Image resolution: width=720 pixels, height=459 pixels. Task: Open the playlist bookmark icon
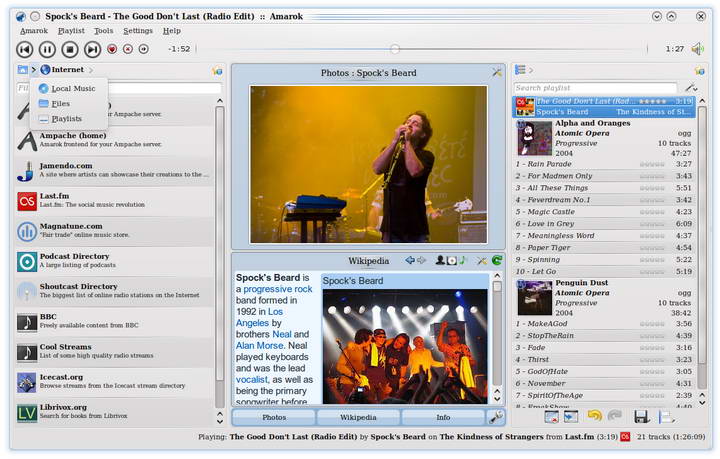click(700, 71)
